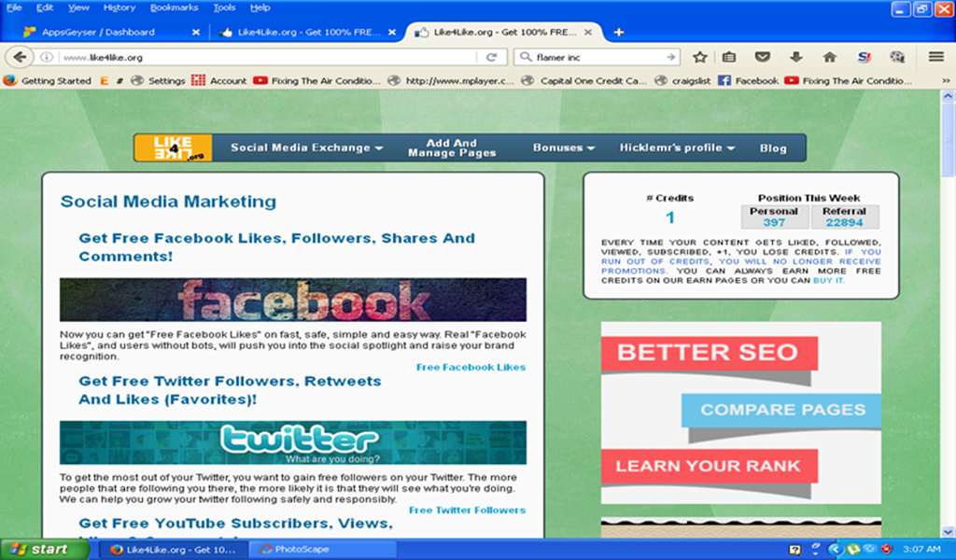Open the Blog nav item
Viewport: 956px width, 560px height.
click(x=772, y=148)
